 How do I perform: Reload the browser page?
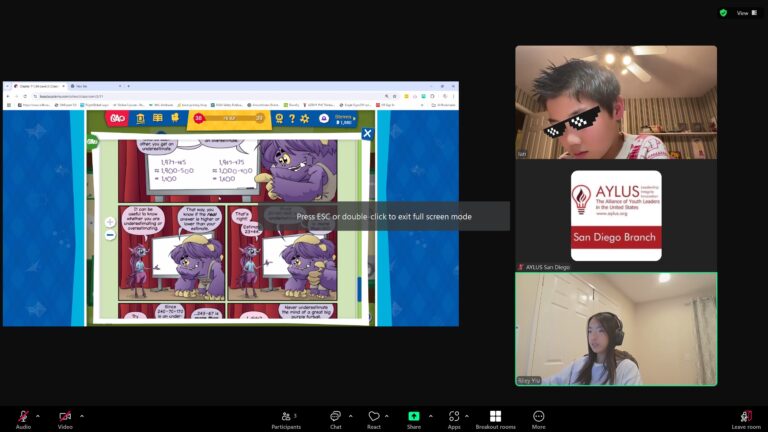point(25,96)
